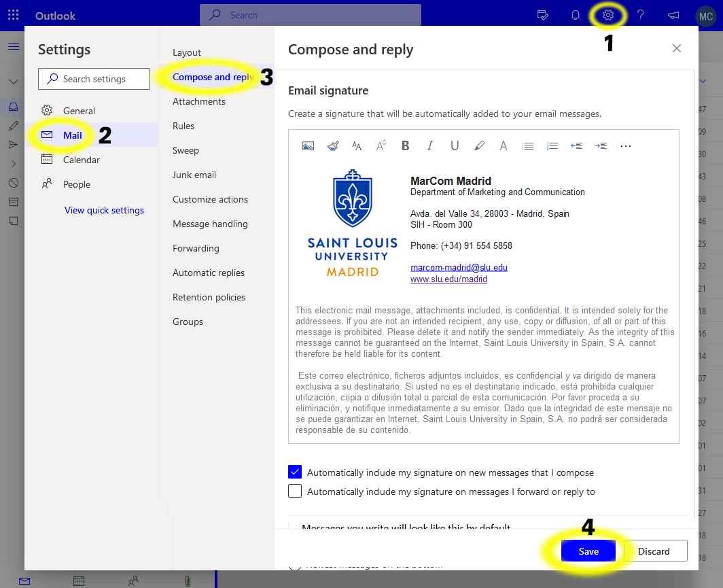
Task: Click the Search settings field
Action: 94,79
